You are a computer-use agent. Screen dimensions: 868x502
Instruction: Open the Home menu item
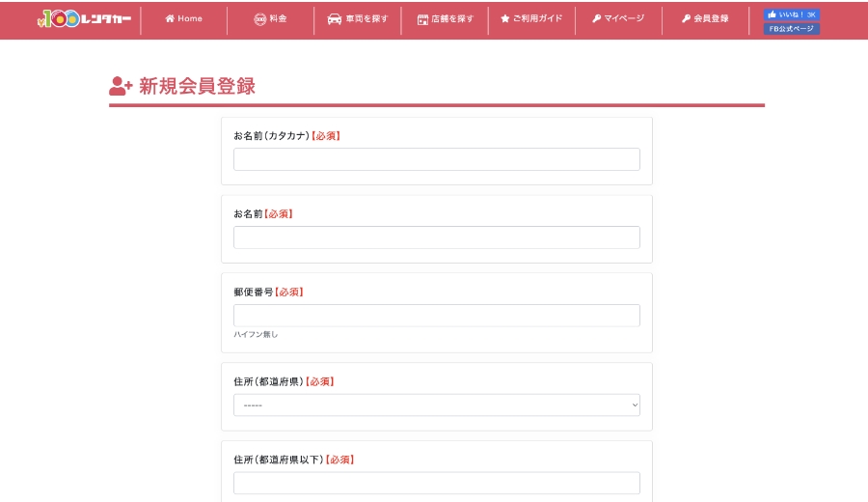coord(184,18)
